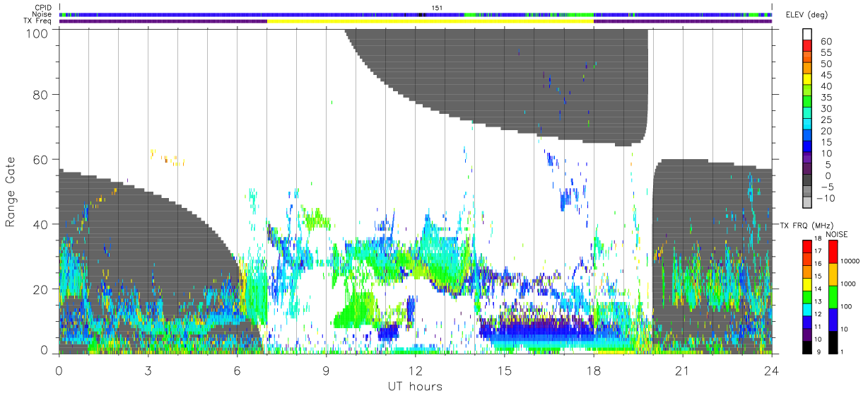Image resolution: width=868 pixels, height=401 pixels.
Task: Pick the cyan swatch on TX FRQ bar
Action: pyautogui.click(x=807, y=308)
